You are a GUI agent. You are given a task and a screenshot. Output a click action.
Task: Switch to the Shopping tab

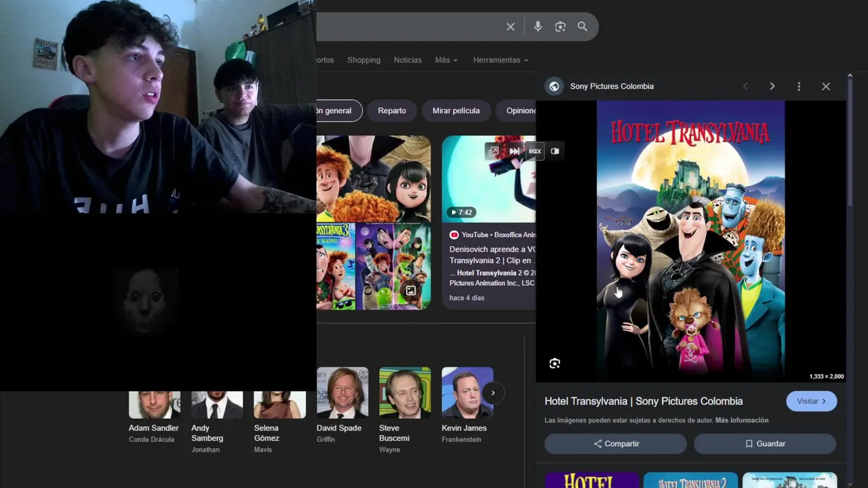tap(363, 60)
